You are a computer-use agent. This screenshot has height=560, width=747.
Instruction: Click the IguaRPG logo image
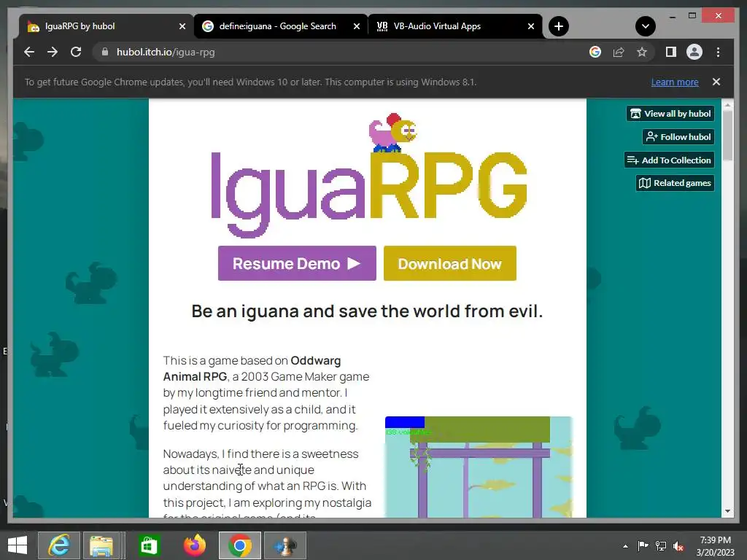pos(369,175)
